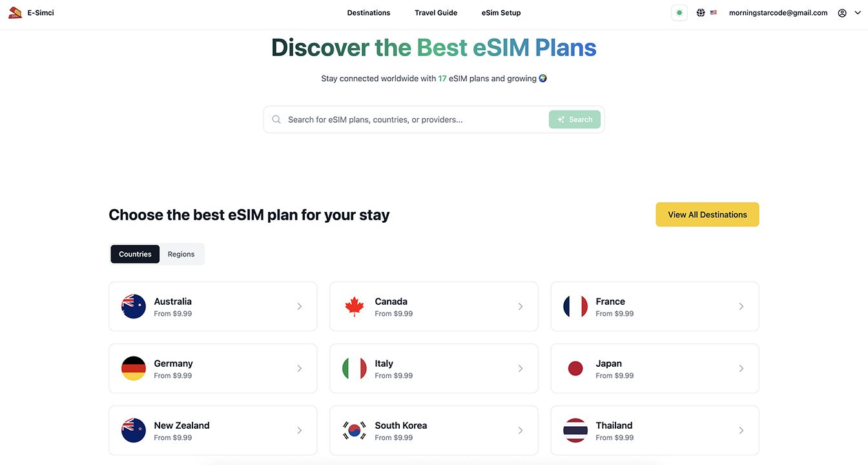This screenshot has height=465, width=868.
Task: Expand the Japan card chevron arrow
Action: pos(741,369)
